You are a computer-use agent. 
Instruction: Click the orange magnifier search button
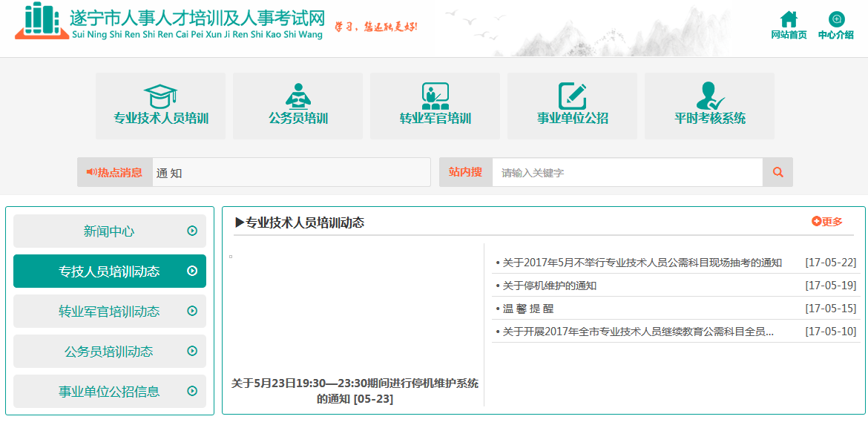point(777,172)
